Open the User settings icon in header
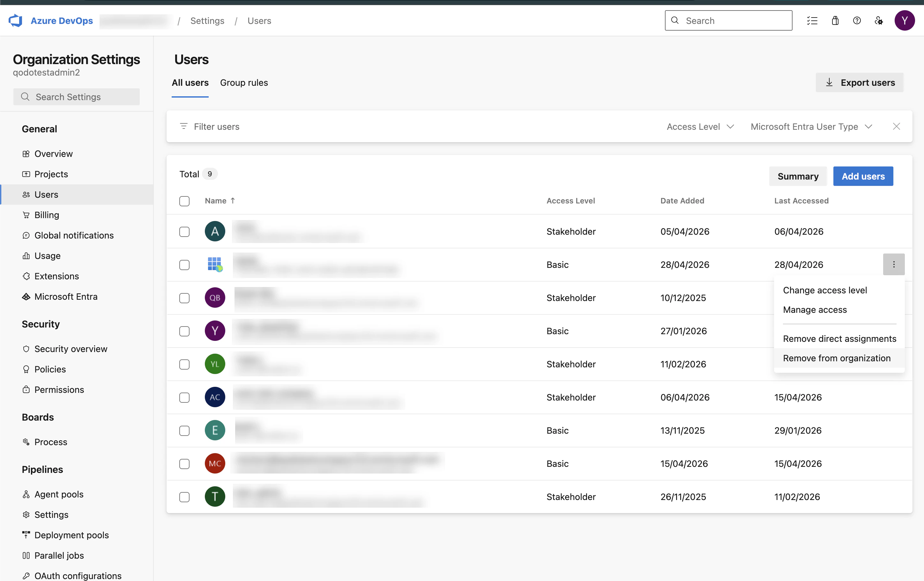This screenshot has height=581, width=924. (879, 21)
